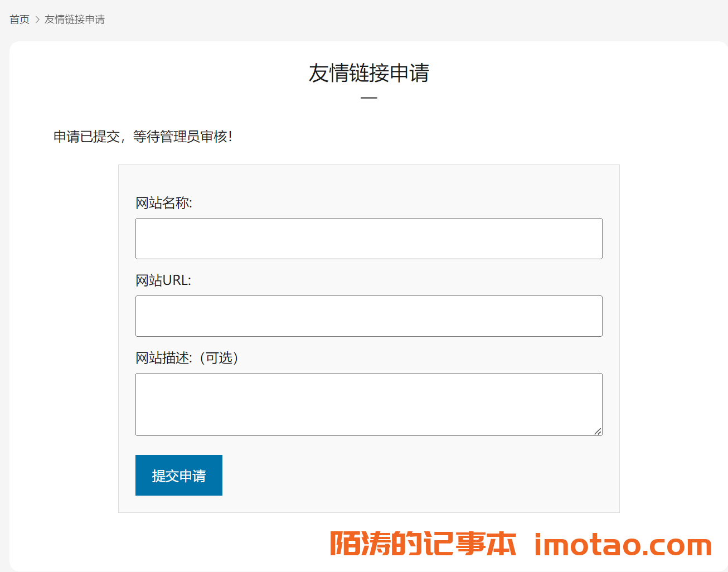728x572 pixels.
Task: Click the 网站名称 field label
Action: coord(163,203)
